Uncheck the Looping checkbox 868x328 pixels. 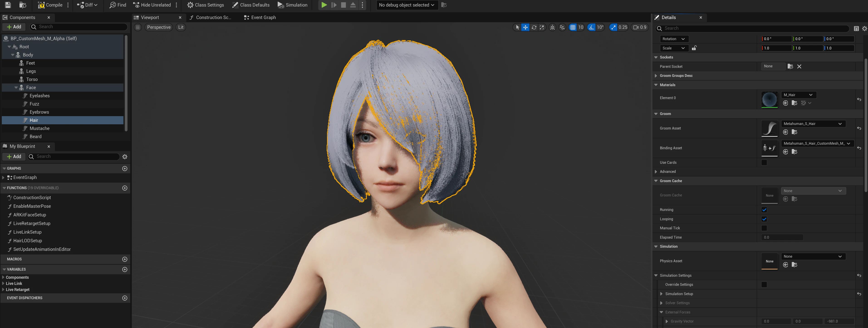(764, 219)
